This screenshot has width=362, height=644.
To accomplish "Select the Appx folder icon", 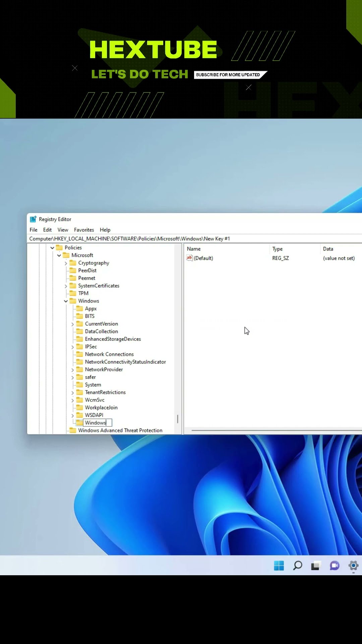I will (x=79, y=309).
